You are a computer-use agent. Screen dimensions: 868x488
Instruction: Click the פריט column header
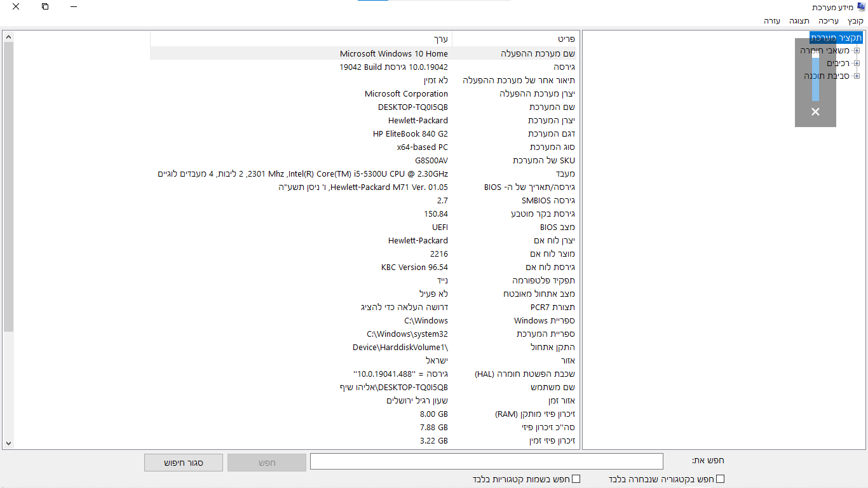tap(516, 39)
